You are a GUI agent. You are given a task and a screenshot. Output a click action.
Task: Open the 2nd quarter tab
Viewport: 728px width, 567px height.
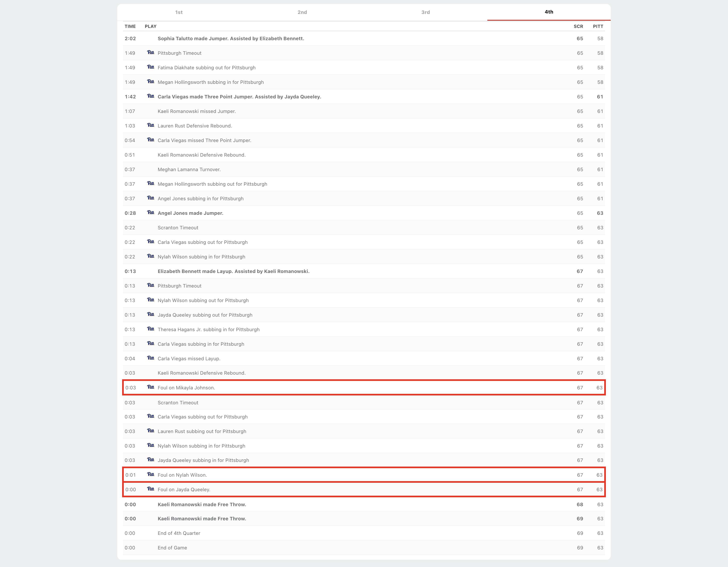coord(302,12)
